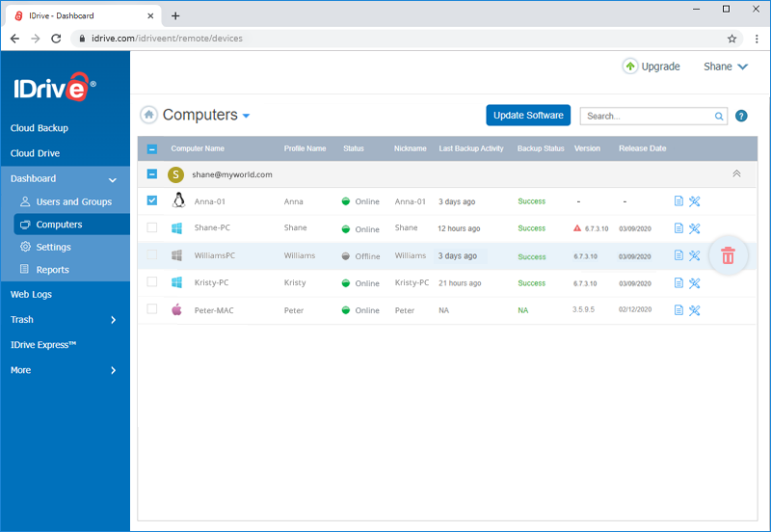
Task: Open log document icon for Peter-MAC
Action: tap(678, 310)
